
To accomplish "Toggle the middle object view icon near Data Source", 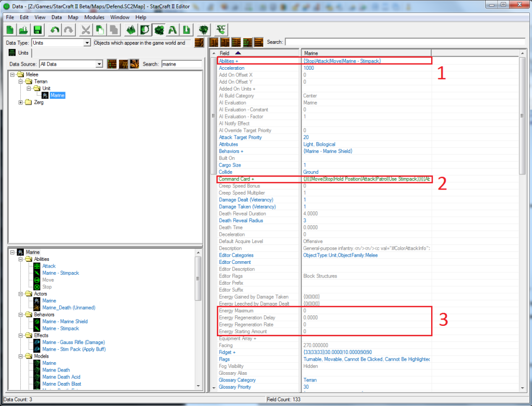I will (x=123, y=64).
